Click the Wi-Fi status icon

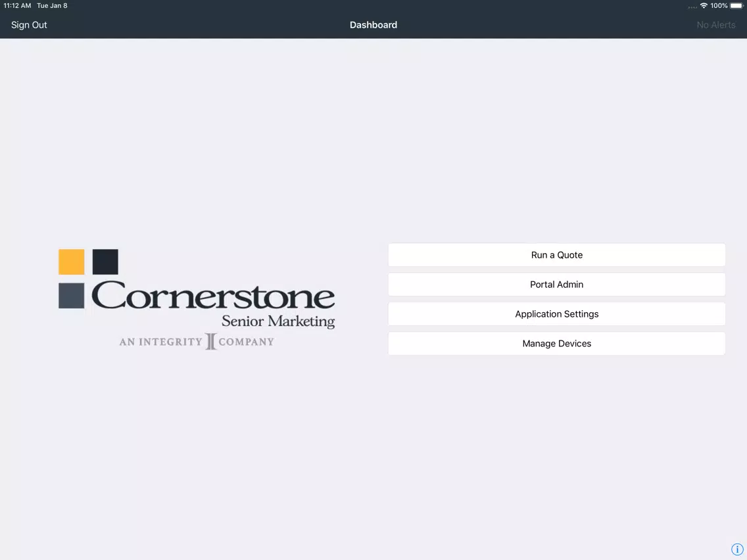click(x=704, y=6)
